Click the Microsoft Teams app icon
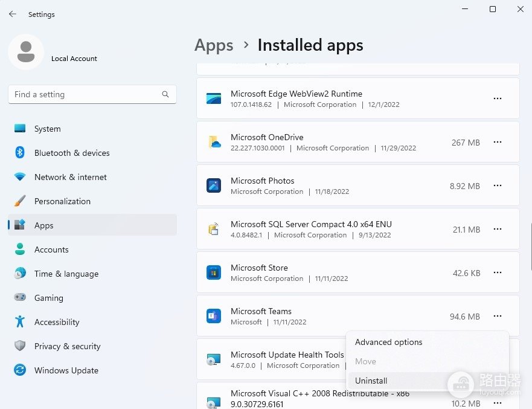 click(x=214, y=315)
